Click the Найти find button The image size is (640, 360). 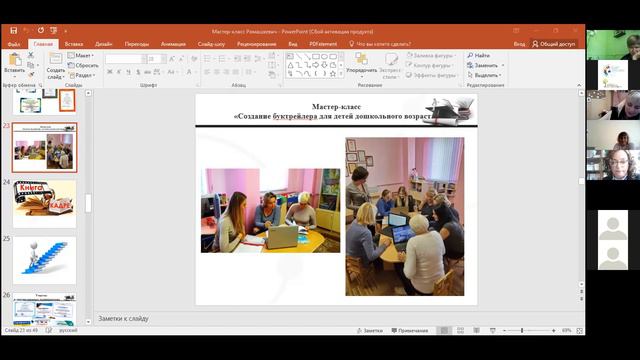478,55
